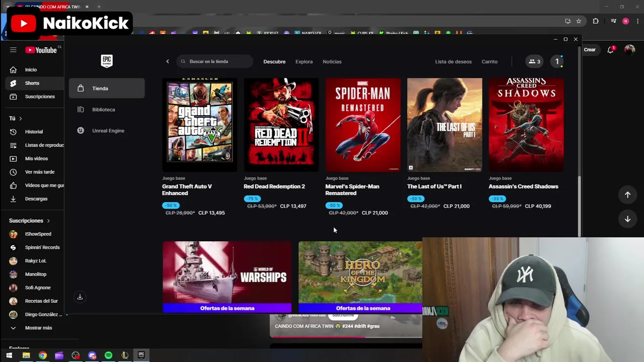This screenshot has height=362, width=644.
Task: Select the Descubre tab
Action: tap(274, 61)
